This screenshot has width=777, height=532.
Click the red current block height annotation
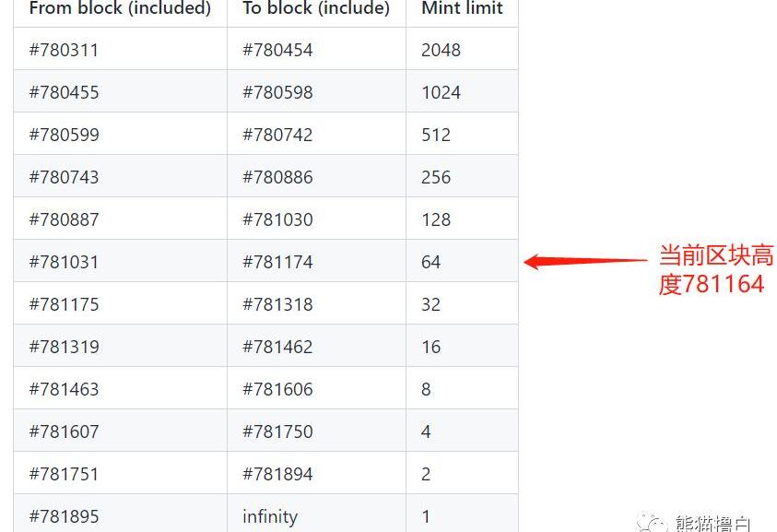715,269
